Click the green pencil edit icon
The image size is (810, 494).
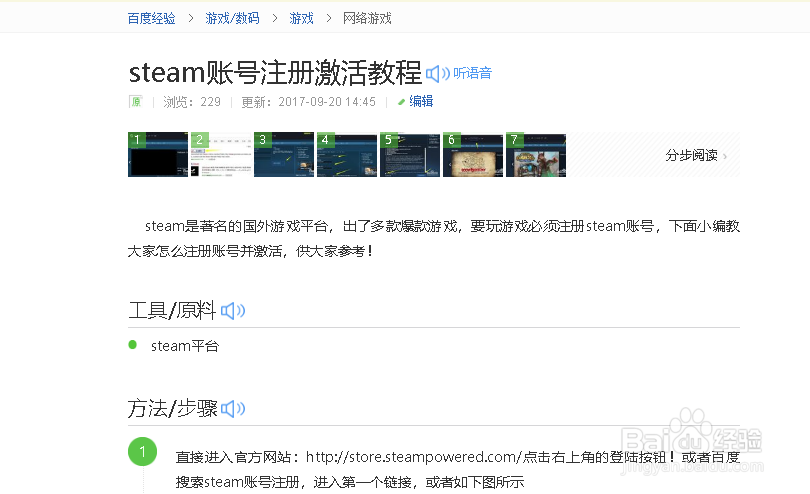click(401, 102)
